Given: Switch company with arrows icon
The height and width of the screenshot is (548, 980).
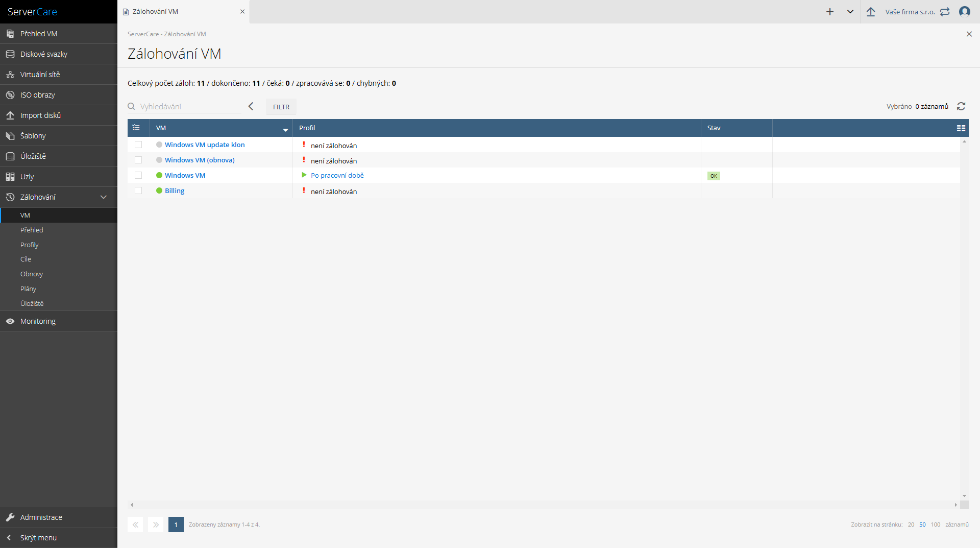Looking at the screenshot, I should click(945, 12).
